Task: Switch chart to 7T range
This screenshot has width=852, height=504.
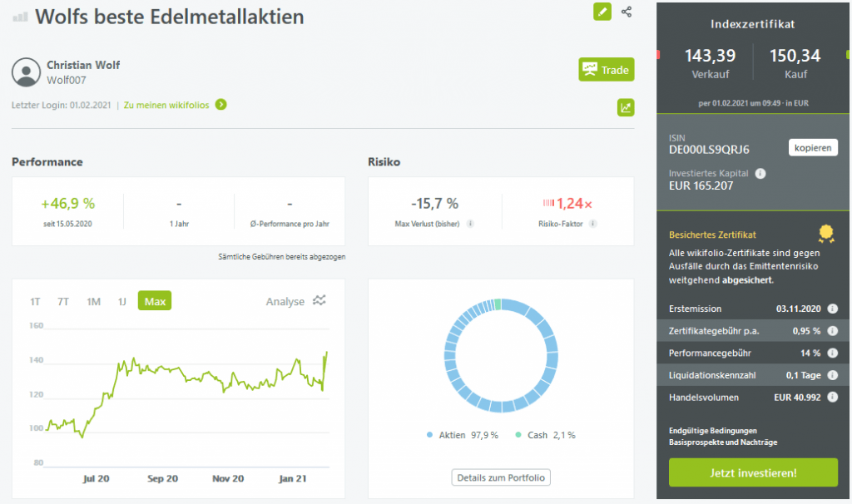Action: (x=63, y=301)
